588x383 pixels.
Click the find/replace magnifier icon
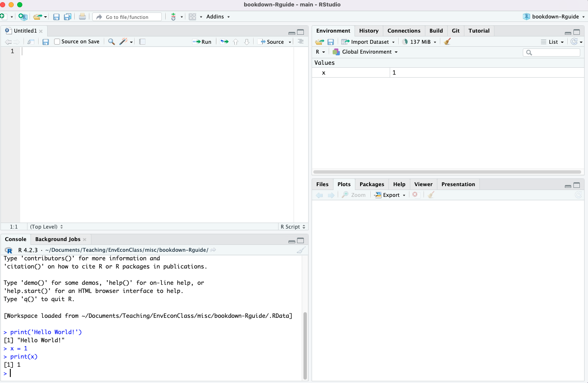pos(111,42)
